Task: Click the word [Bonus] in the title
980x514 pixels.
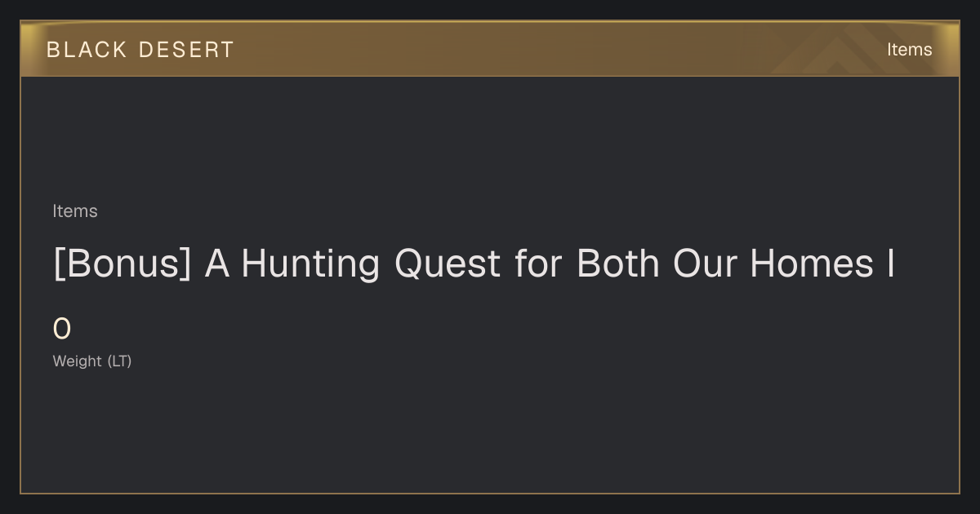Action: 122,264
